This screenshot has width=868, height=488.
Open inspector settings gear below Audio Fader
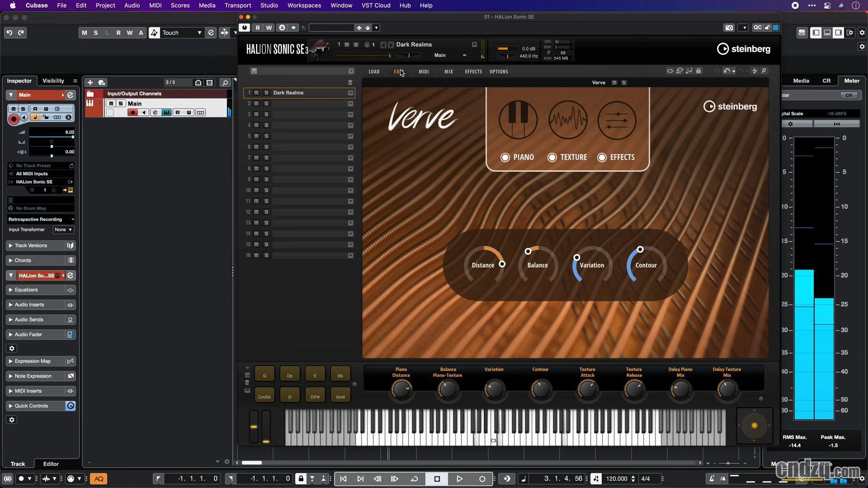point(12,348)
